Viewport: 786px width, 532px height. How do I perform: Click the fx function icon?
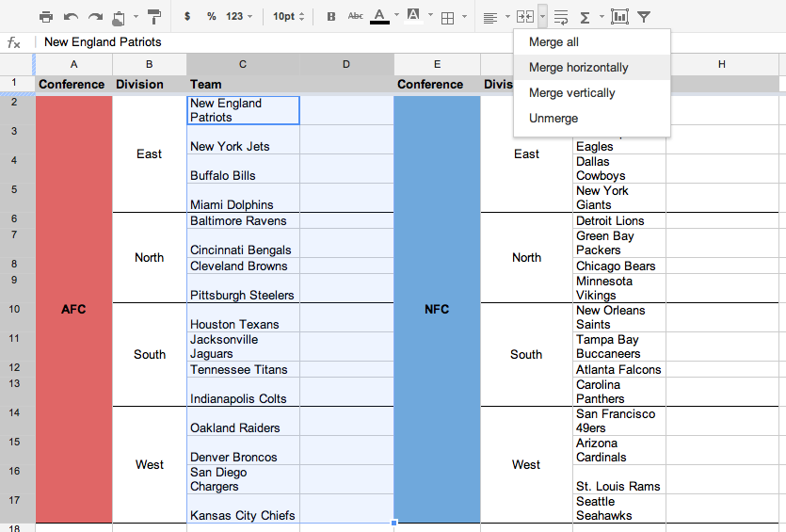[14, 43]
